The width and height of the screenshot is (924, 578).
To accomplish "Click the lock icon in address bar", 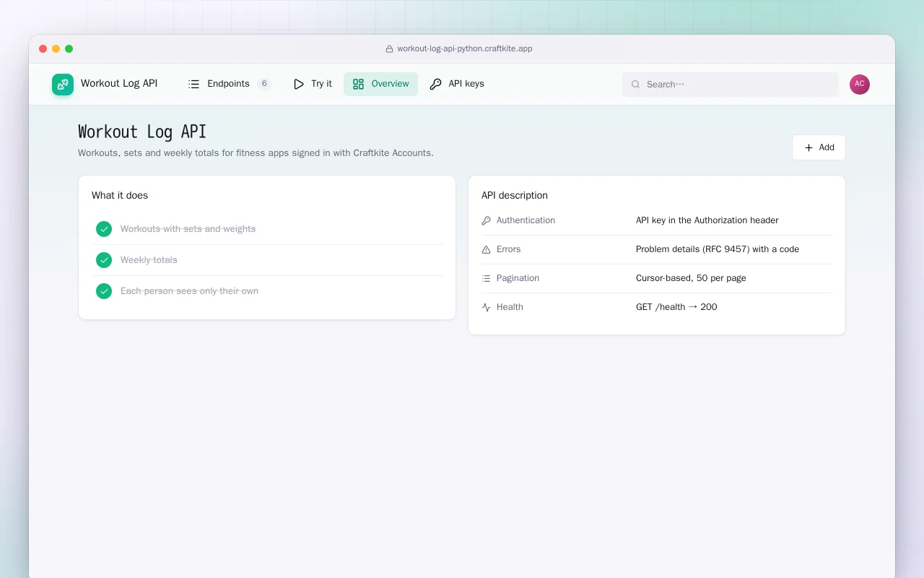I will pyautogui.click(x=390, y=49).
